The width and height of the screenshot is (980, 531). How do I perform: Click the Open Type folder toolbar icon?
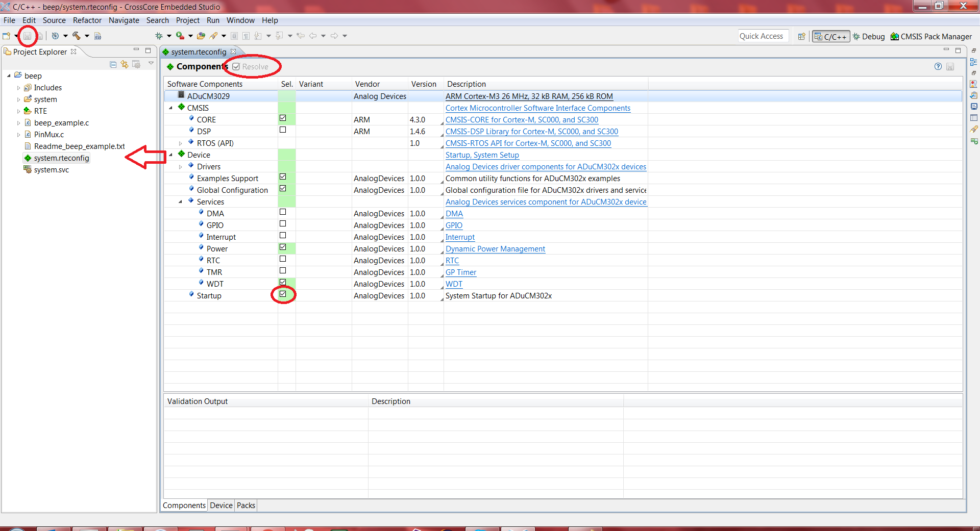(x=201, y=36)
